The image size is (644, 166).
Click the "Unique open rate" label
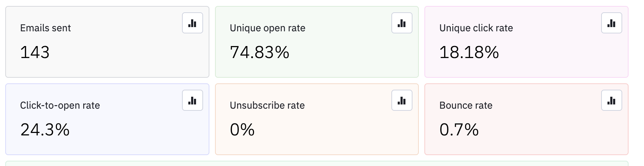click(267, 28)
